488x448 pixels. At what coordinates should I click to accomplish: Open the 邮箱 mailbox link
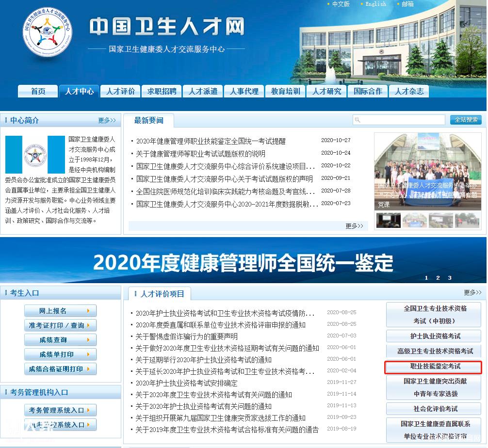tap(407, 4)
